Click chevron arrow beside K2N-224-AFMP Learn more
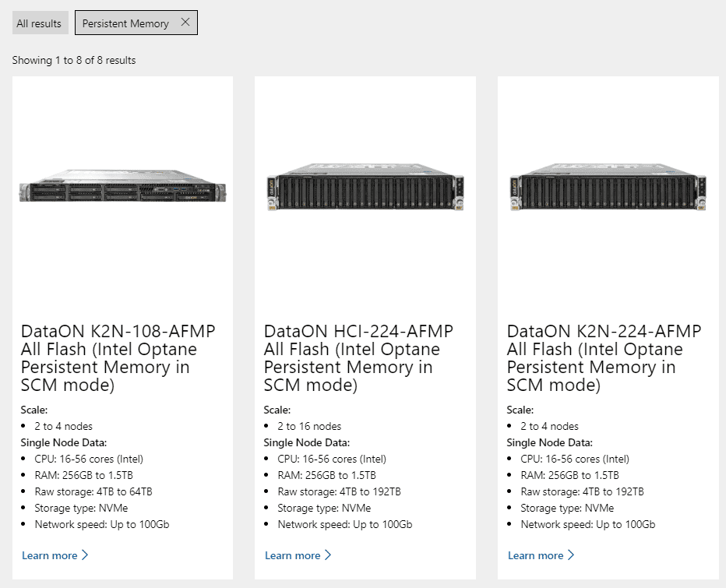 [x=571, y=555]
